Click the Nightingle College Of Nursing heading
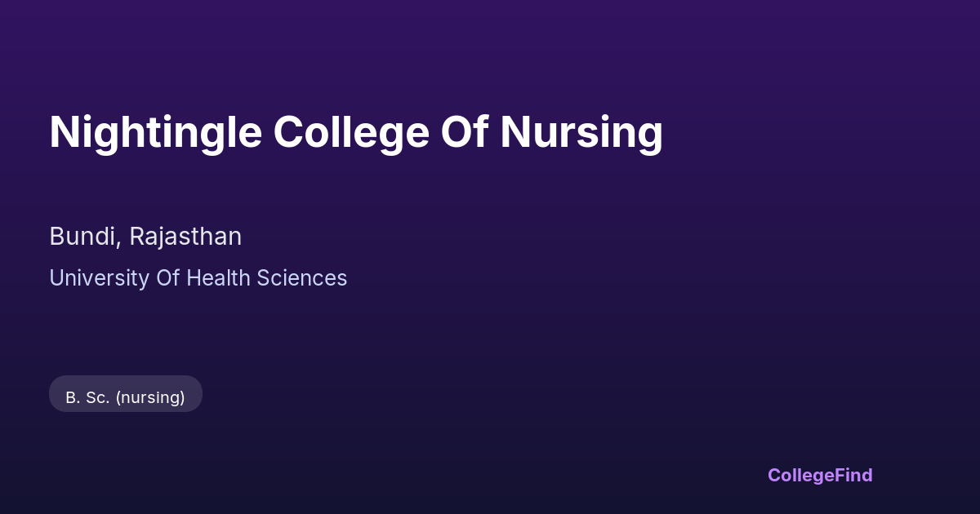This screenshot has width=980, height=514. click(356, 132)
